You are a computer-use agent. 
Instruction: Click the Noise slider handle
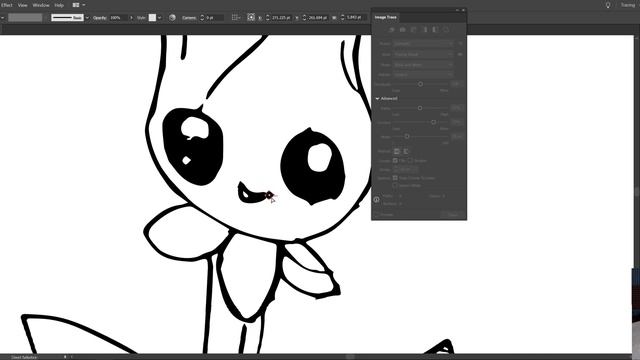coord(407,136)
